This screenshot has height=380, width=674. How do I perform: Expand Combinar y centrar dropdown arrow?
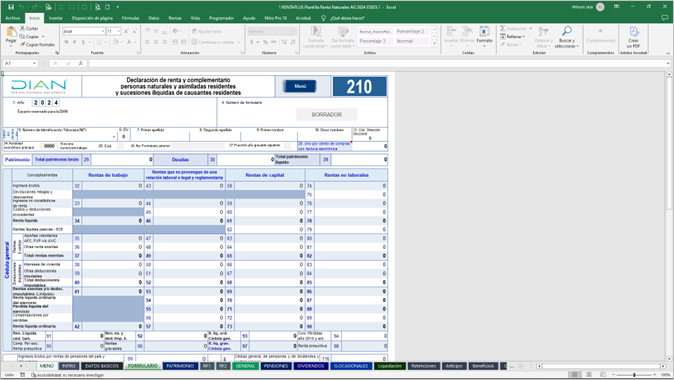tap(239, 42)
